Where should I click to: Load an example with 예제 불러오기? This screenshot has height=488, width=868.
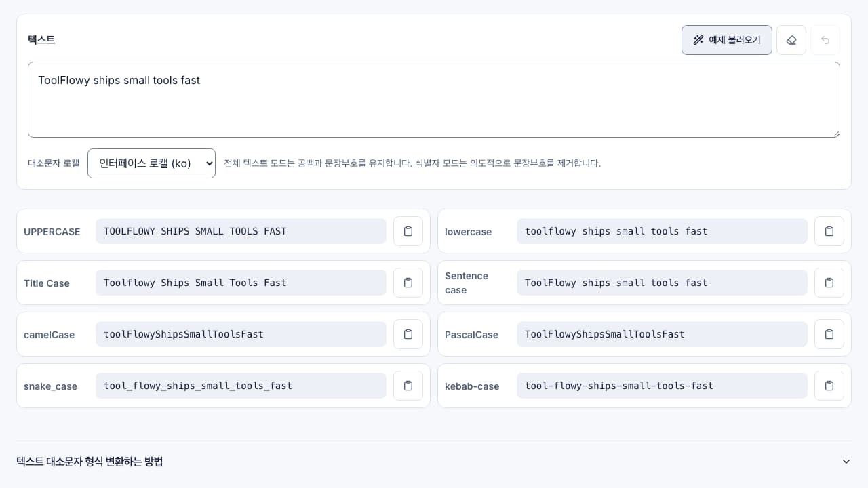tap(727, 40)
